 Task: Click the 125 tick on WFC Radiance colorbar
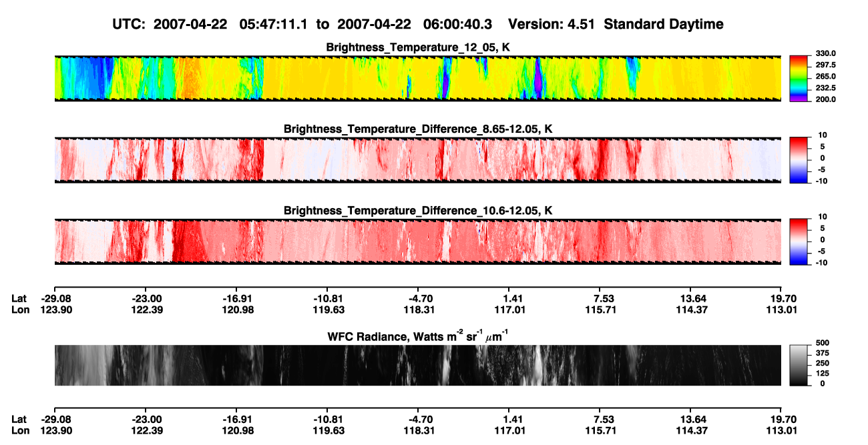click(824, 373)
